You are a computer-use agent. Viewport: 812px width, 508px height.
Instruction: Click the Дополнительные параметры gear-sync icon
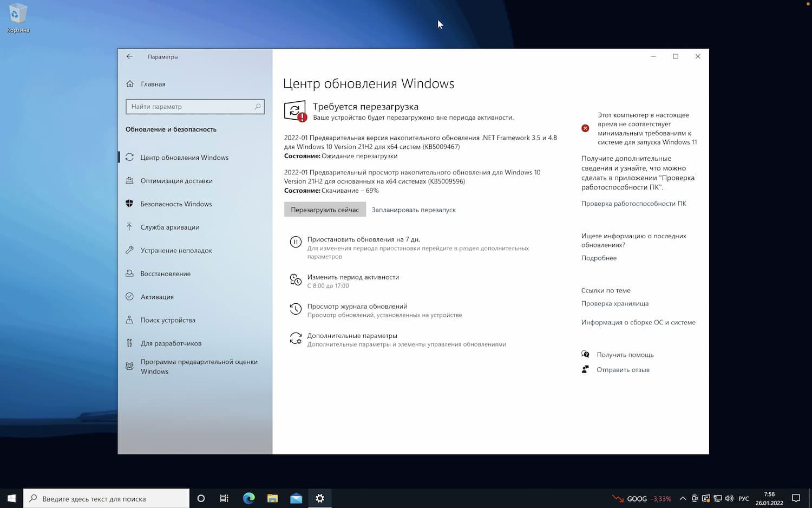click(x=296, y=338)
